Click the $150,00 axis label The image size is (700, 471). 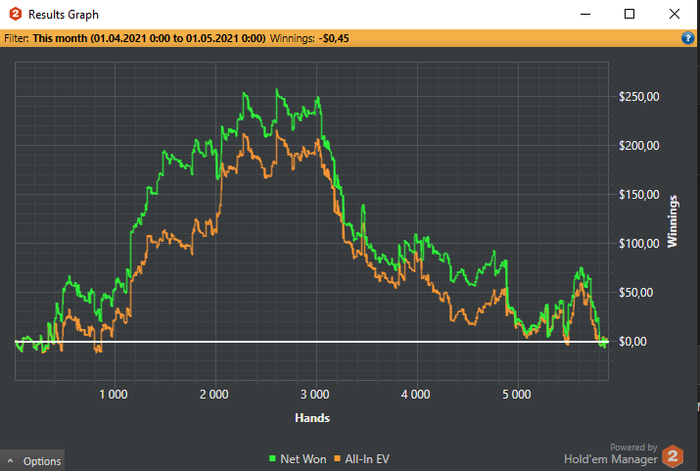click(639, 195)
